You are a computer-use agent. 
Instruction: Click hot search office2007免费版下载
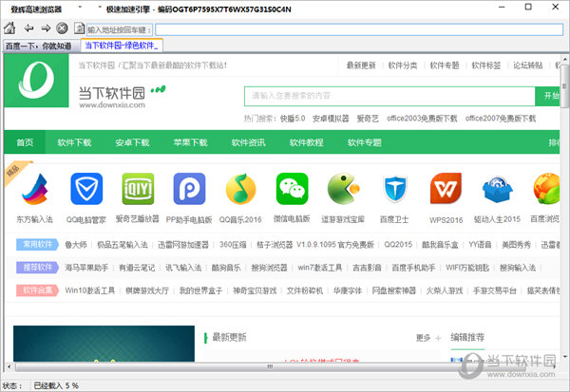coord(501,119)
